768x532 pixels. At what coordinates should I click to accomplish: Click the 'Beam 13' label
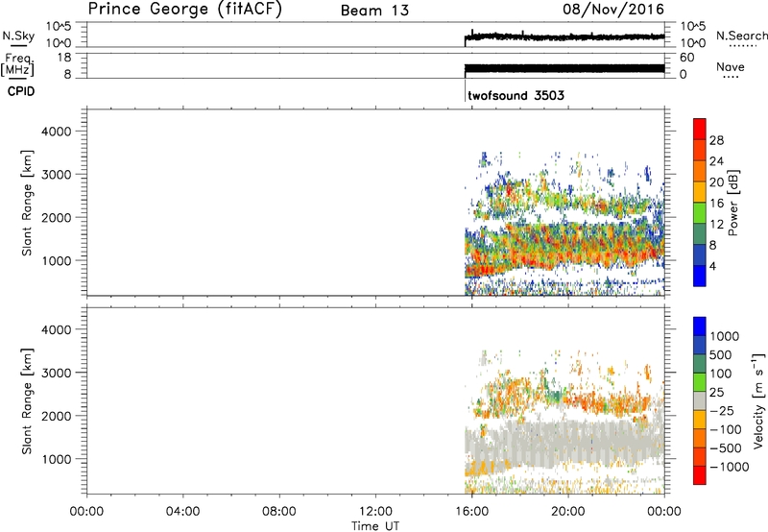374,11
